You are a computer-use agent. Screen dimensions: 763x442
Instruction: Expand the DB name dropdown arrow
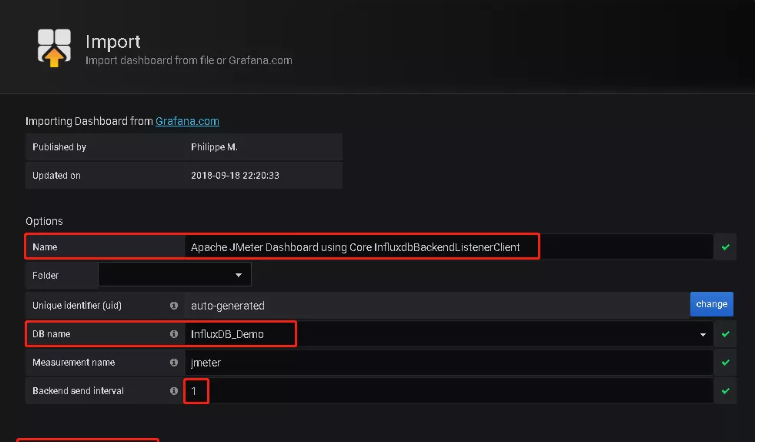(x=703, y=334)
